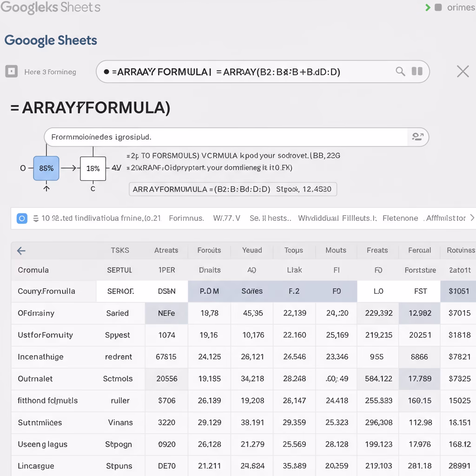This screenshot has height=476, width=476.
Task: Select the fitthond fcļmuŧls row label
Action: point(48,401)
